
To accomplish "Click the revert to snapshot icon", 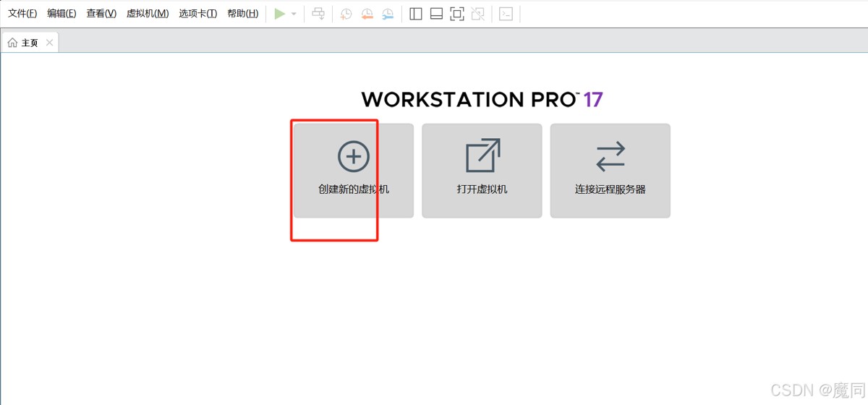I will pos(367,14).
